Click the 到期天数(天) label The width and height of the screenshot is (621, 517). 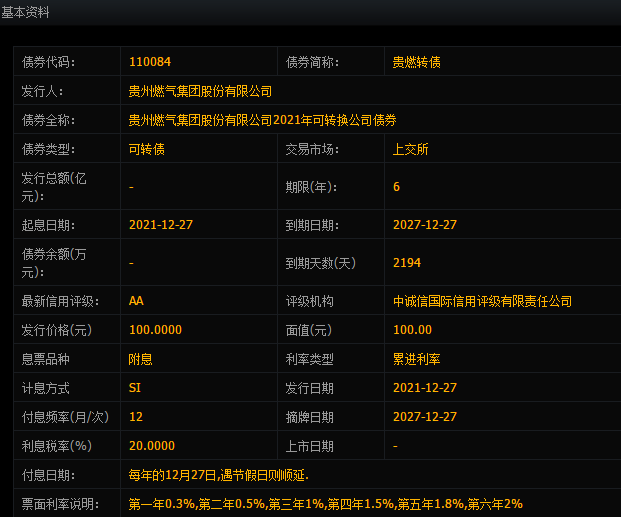[x=321, y=263]
